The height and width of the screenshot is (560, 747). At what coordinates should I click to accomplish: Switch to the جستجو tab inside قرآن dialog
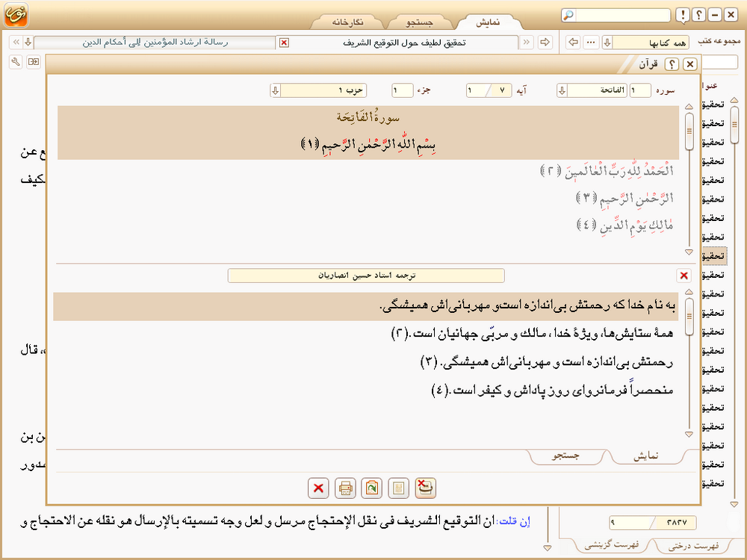[566, 456]
